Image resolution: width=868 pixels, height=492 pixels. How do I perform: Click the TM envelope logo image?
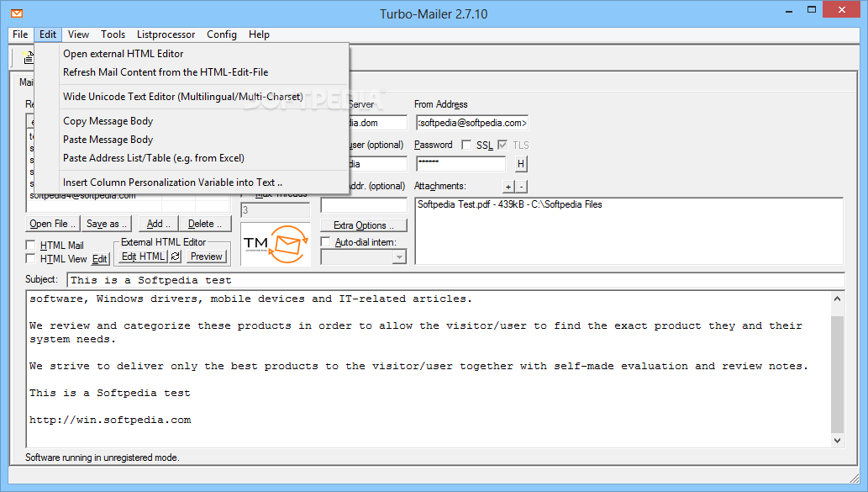point(276,244)
